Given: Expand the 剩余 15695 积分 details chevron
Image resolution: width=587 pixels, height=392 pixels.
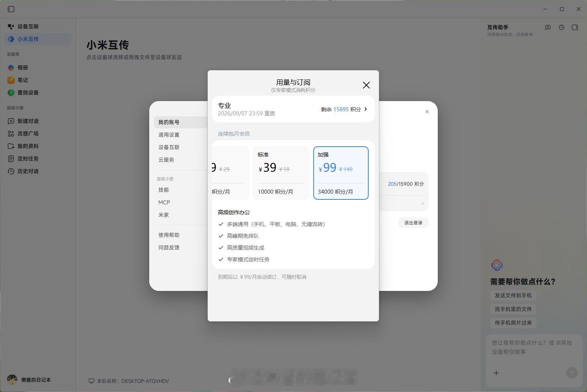Looking at the screenshot, I should pyautogui.click(x=366, y=109).
